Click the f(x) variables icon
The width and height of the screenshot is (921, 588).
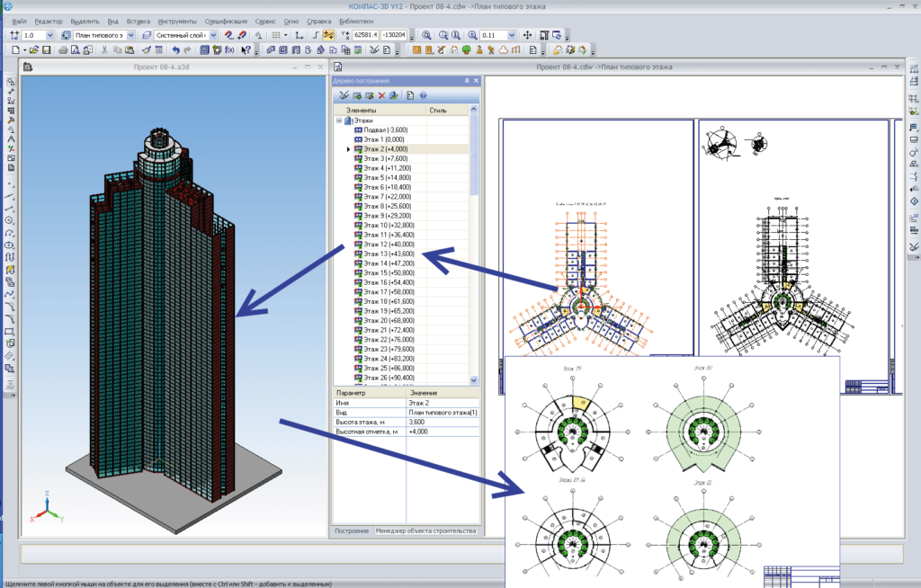[x=230, y=50]
